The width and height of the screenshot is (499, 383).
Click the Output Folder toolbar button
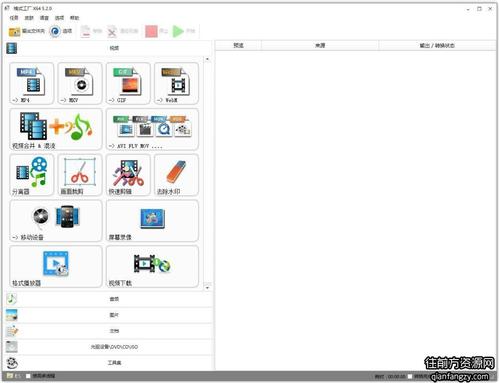[x=27, y=31]
